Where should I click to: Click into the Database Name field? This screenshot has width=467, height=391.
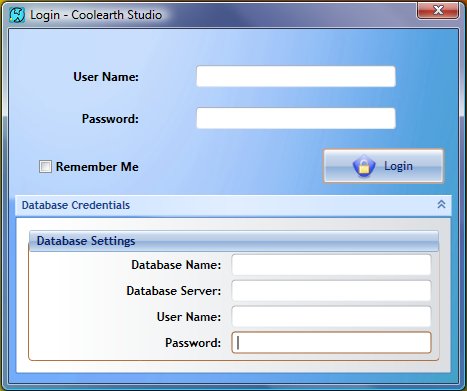tap(331, 265)
